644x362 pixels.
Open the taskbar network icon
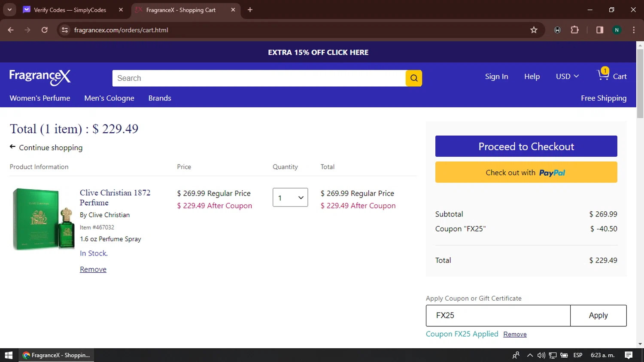tap(553, 355)
